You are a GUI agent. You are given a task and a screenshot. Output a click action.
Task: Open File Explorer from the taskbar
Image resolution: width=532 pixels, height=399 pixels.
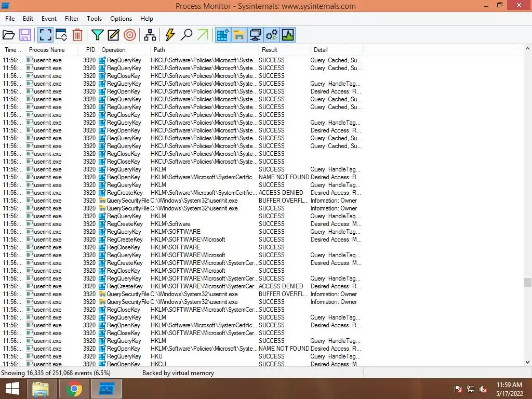41,389
